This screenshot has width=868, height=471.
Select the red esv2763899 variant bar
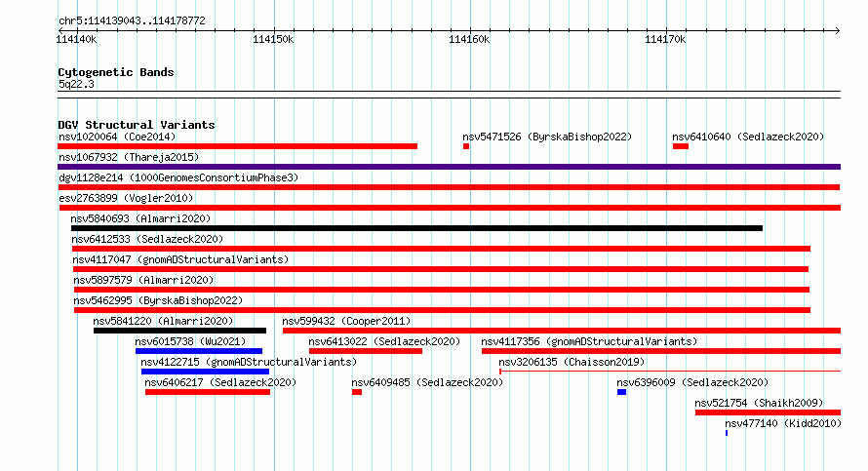[450, 208]
